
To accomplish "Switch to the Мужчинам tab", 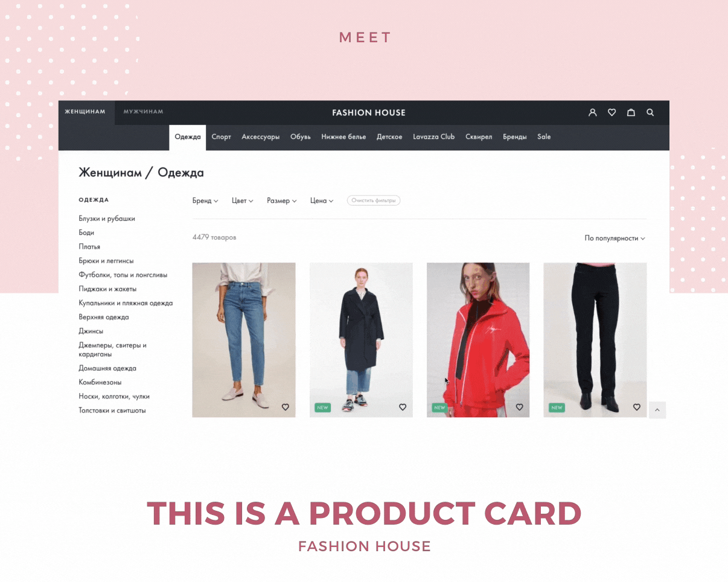I will 143,112.
